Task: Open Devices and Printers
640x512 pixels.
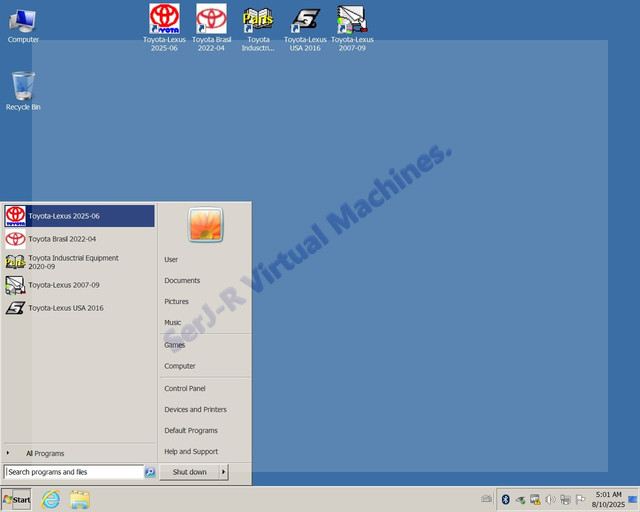Action: (196, 410)
